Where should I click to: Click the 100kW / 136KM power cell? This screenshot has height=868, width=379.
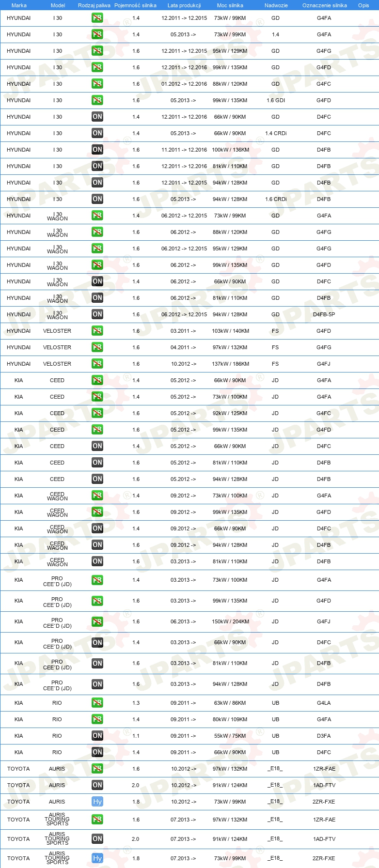click(230, 150)
